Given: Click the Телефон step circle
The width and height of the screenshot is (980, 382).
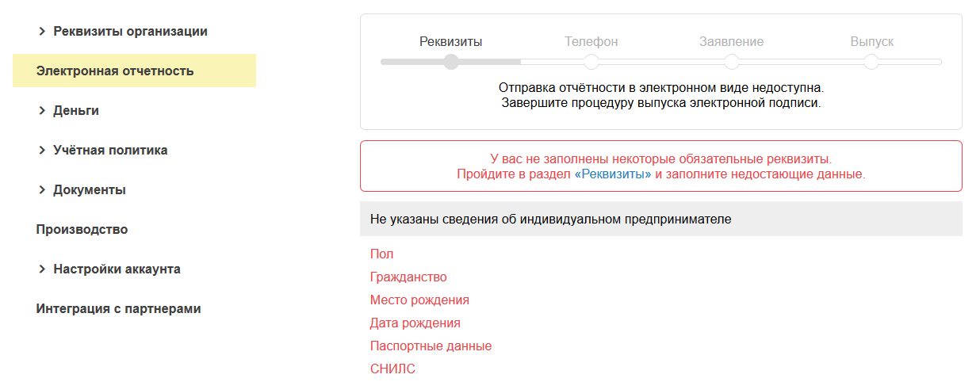Looking at the screenshot, I should pos(591,62).
